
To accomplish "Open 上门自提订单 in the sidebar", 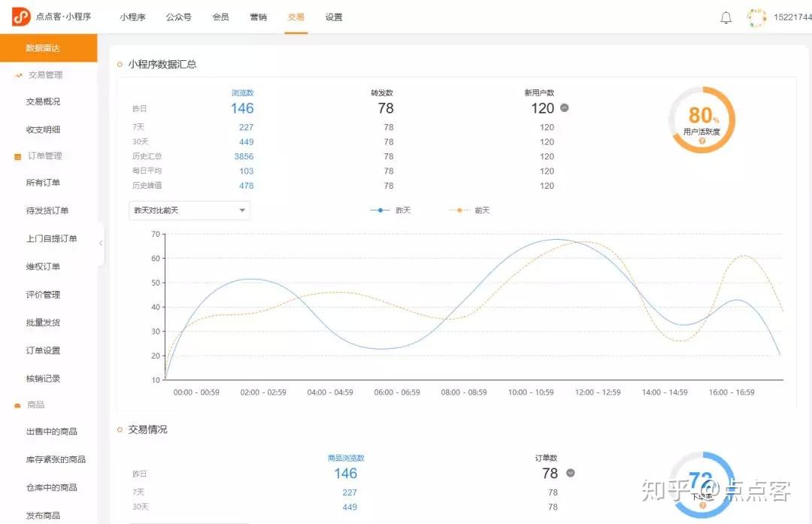I will click(x=51, y=239).
